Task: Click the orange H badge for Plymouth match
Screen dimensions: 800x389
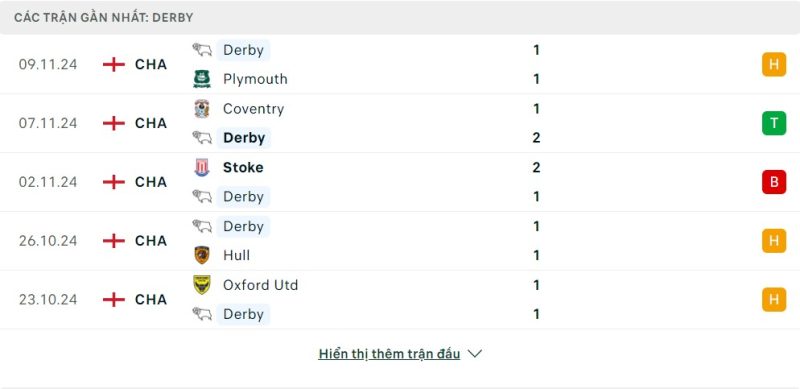Action: [774, 64]
